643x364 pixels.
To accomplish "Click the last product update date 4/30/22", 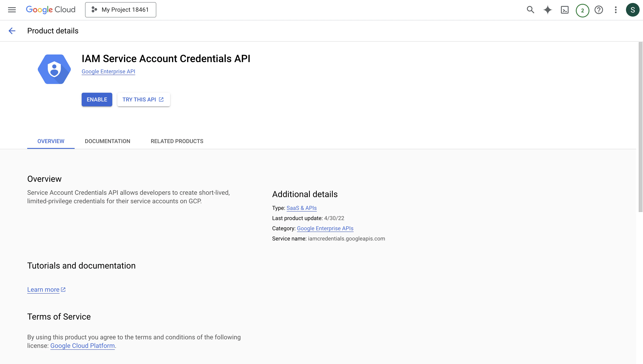I will click(x=334, y=218).
